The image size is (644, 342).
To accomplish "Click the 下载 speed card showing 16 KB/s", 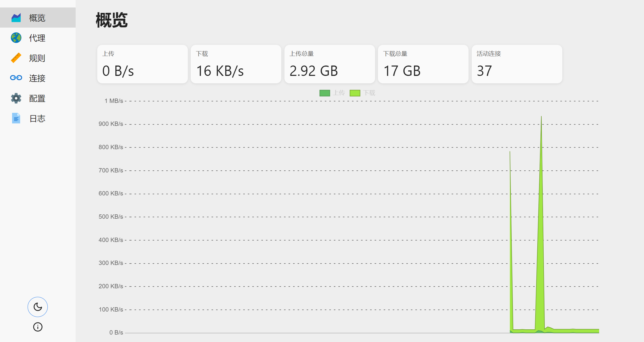I will coord(236,64).
